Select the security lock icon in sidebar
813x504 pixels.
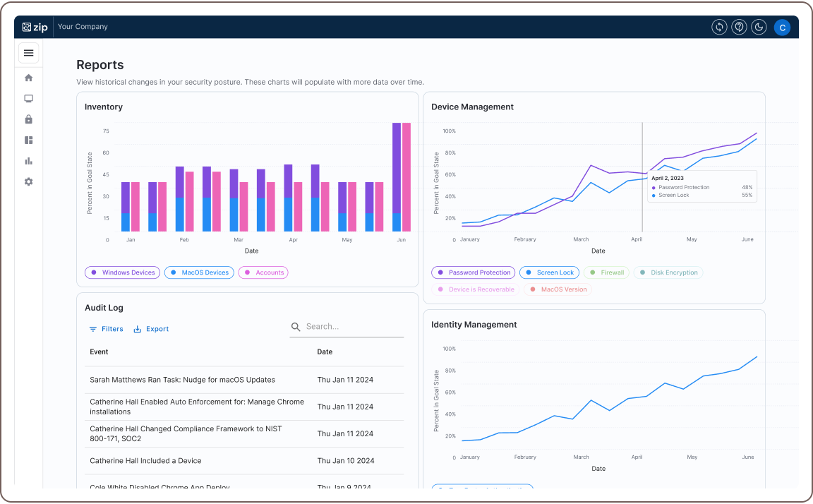[28, 119]
